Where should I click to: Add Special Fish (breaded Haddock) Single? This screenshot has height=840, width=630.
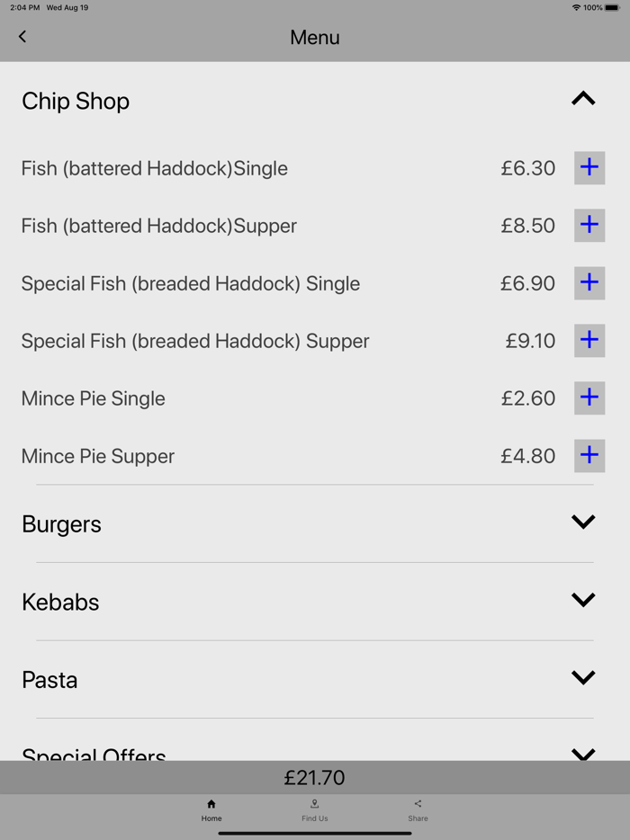click(x=589, y=283)
